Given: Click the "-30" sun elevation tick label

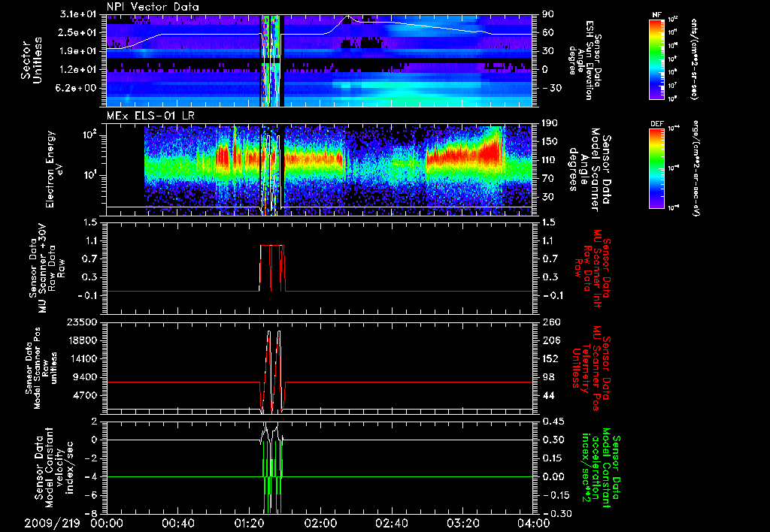Looking at the screenshot, I should click(551, 88).
